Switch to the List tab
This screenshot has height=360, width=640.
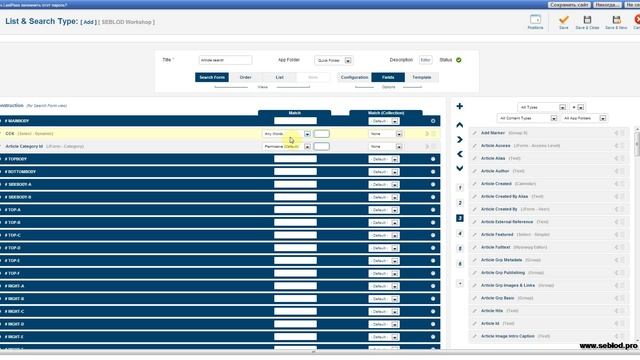[279, 77]
